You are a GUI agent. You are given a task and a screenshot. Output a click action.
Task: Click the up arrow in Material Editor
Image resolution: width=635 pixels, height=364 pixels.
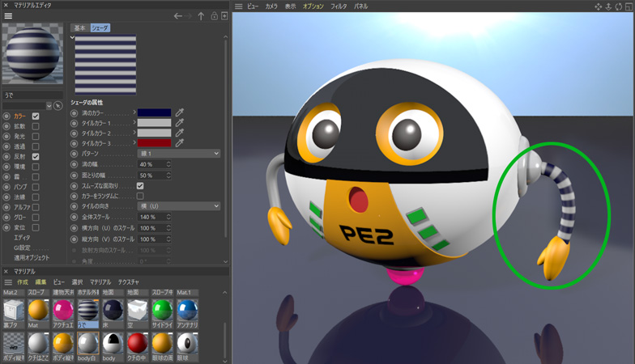pyautogui.click(x=201, y=16)
